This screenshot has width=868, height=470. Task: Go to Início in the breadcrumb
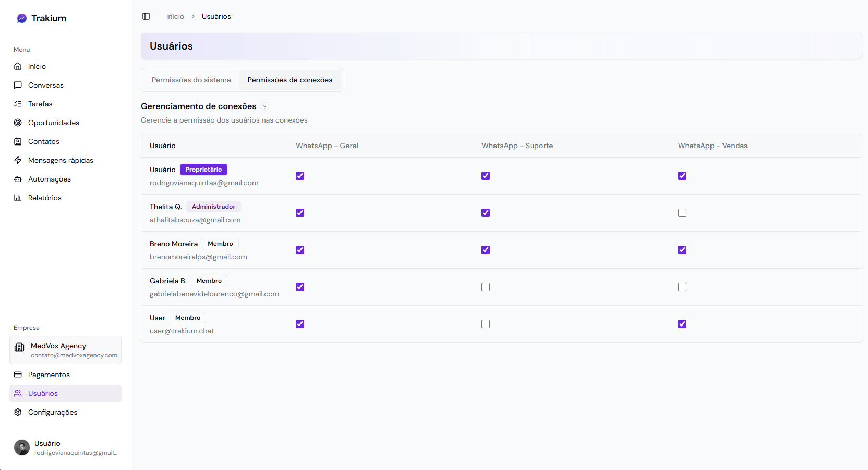click(175, 16)
